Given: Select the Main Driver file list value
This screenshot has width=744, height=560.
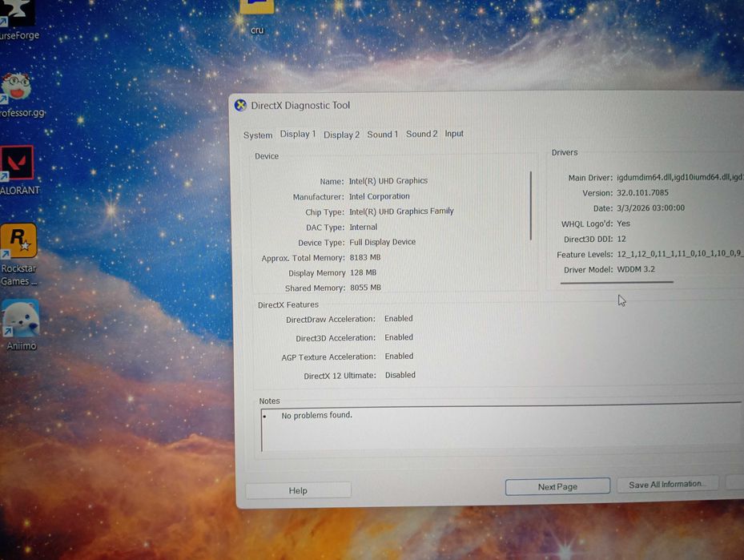Looking at the screenshot, I should (x=680, y=177).
